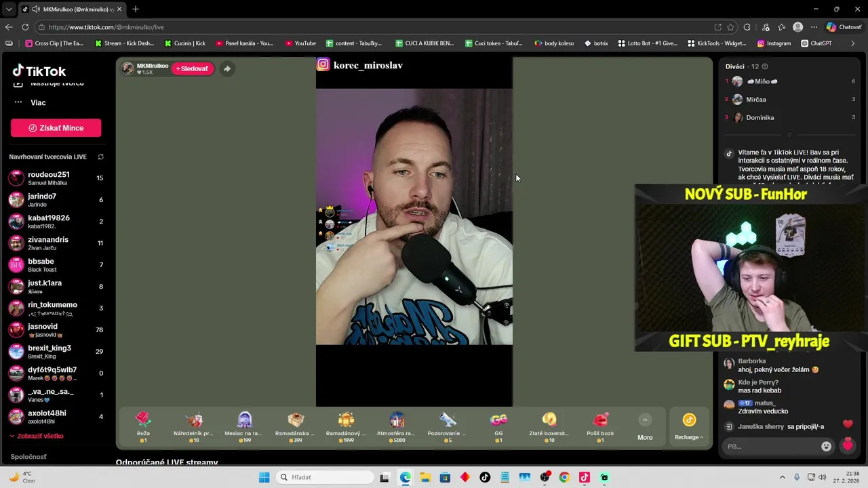Open Barborka chat commenter profile

click(752, 361)
